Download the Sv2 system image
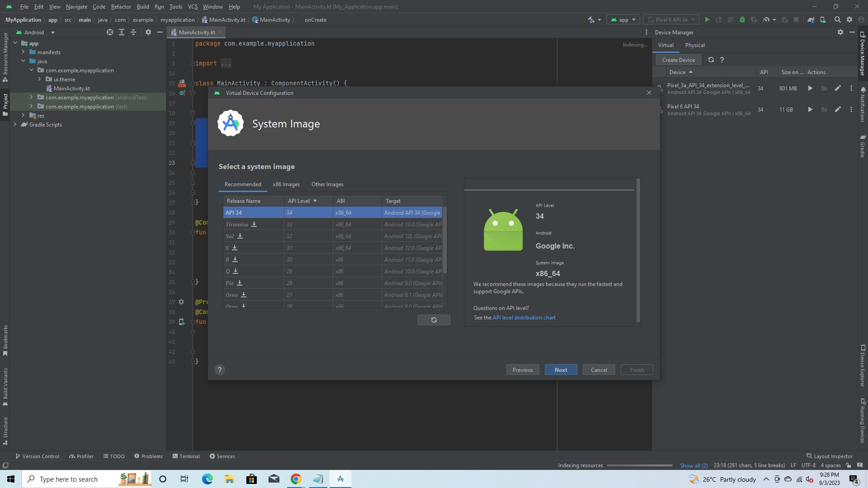Viewport: 868px width, 488px height. click(x=240, y=236)
